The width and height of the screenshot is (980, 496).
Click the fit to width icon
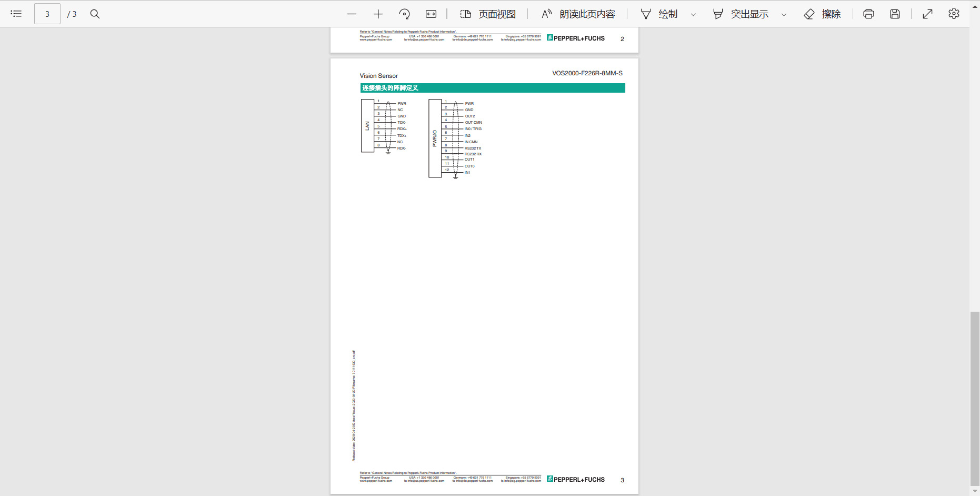(x=431, y=14)
